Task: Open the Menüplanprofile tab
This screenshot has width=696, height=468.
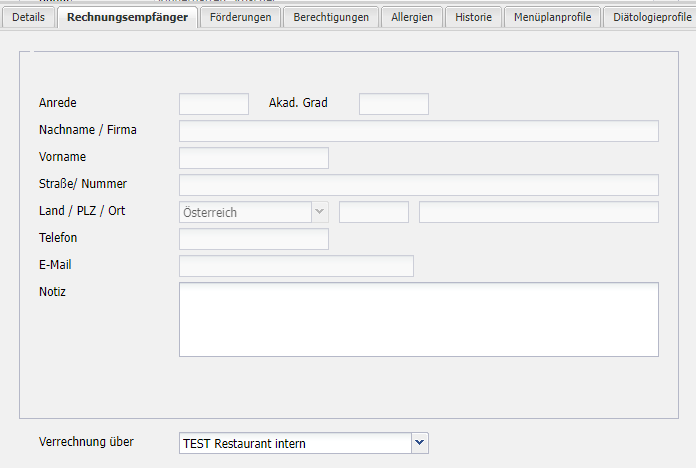Action: tap(552, 17)
